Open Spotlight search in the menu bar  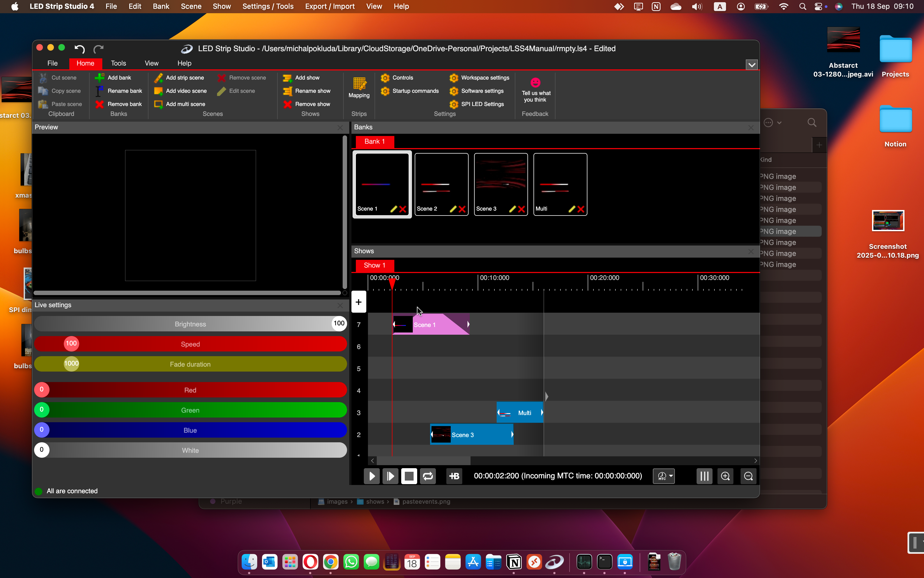(x=802, y=7)
